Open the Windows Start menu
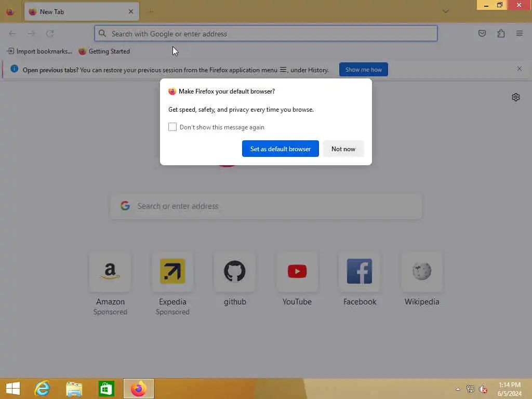This screenshot has width=532, height=399. (x=13, y=389)
